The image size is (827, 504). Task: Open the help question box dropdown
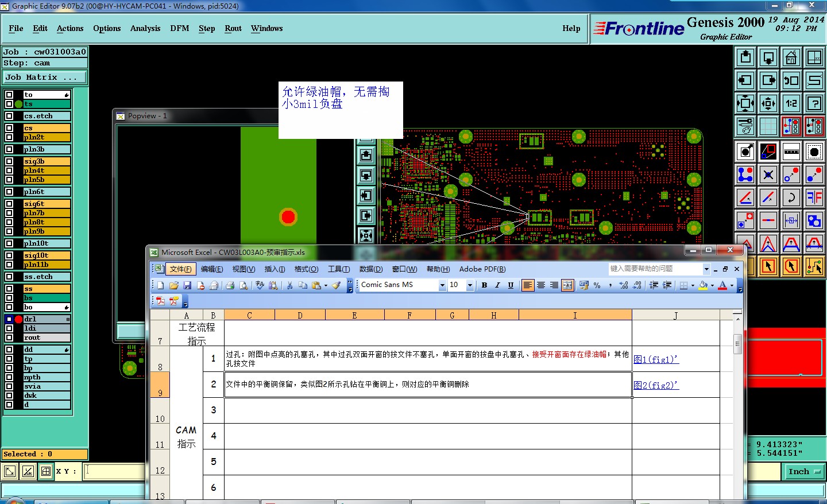[706, 269]
